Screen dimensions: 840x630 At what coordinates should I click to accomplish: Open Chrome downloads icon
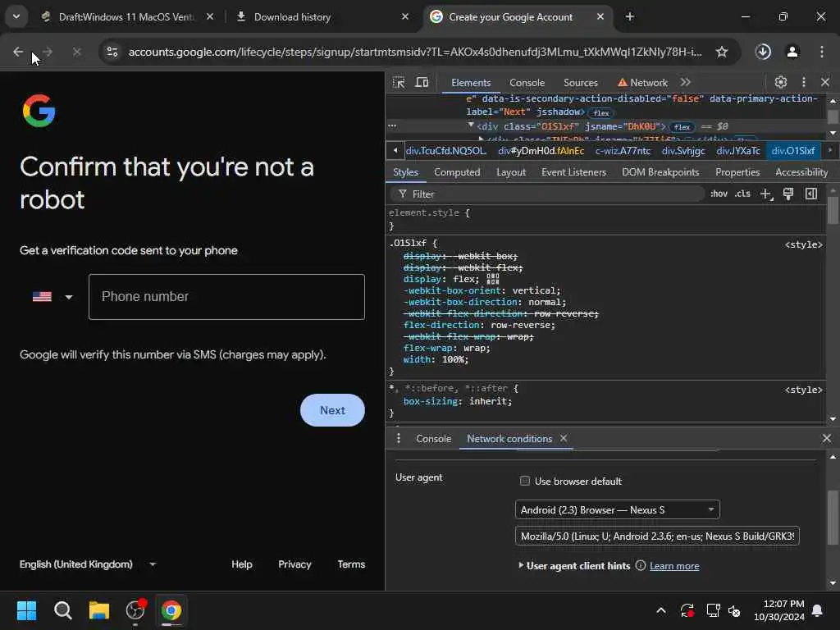coord(763,52)
